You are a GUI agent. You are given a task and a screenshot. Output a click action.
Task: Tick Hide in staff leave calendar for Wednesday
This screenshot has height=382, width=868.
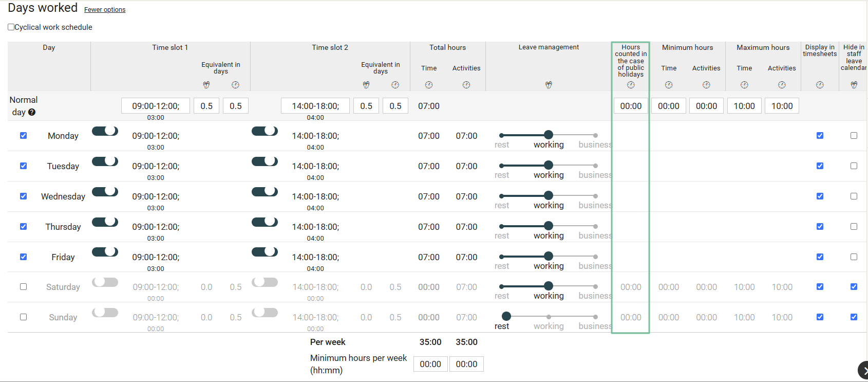coord(854,196)
